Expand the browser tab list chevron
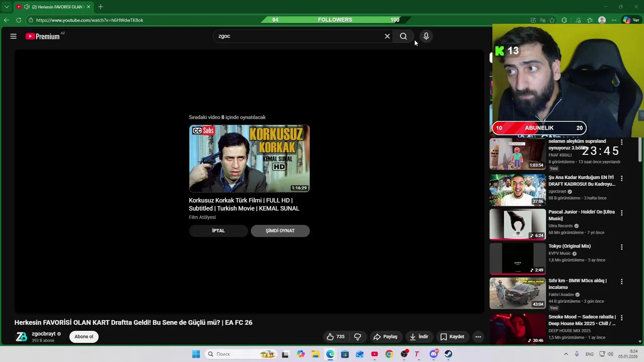The height and width of the screenshot is (362, 644). click(x=7, y=7)
